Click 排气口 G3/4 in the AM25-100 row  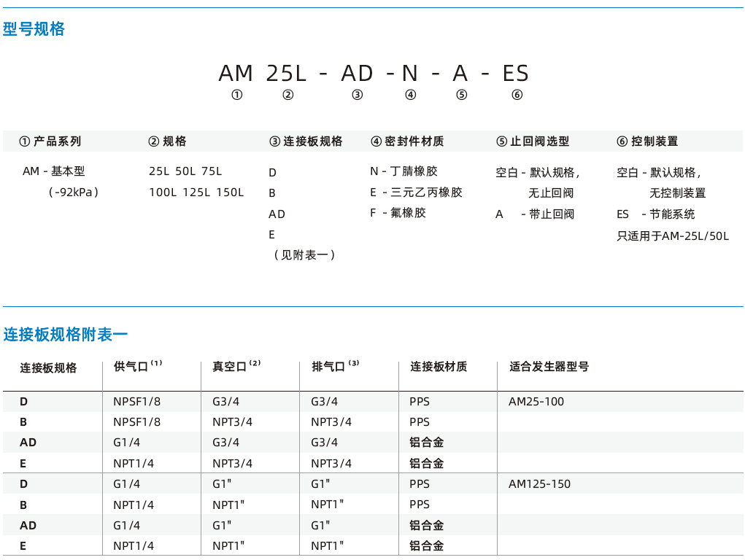[x=325, y=402]
